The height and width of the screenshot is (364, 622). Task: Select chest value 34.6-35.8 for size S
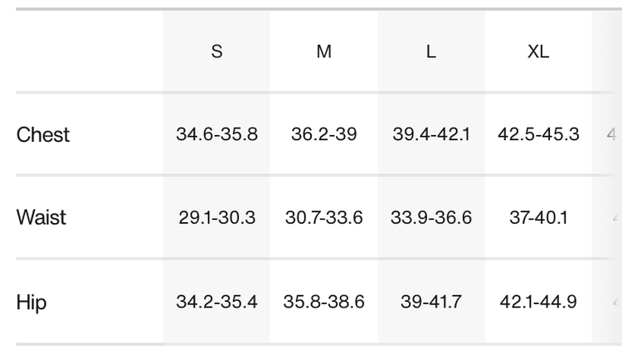216,134
